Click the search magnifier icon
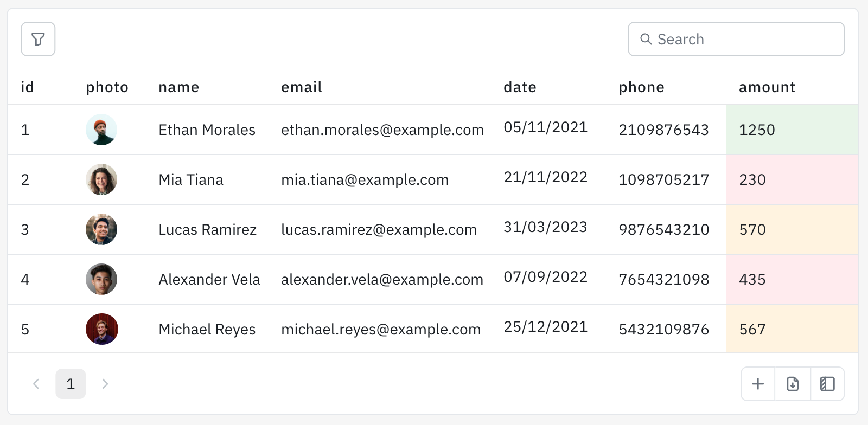The image size is (868, 425). (x=646, y=39)
